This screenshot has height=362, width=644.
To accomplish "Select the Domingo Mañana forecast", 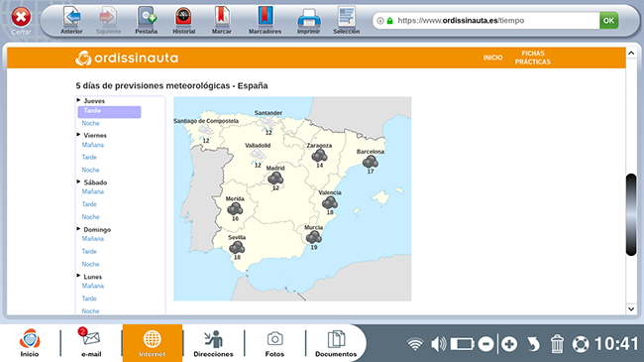I will point(93,239).
